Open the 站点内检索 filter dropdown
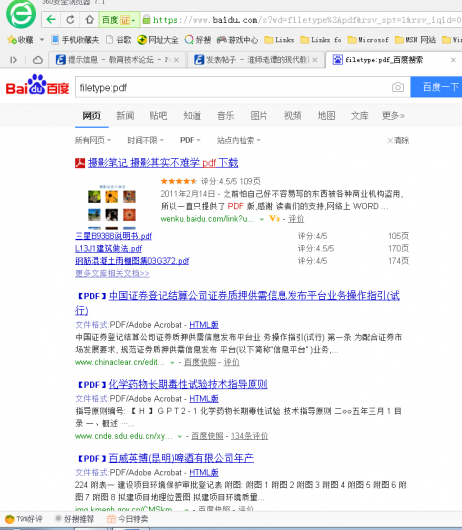 239,140
